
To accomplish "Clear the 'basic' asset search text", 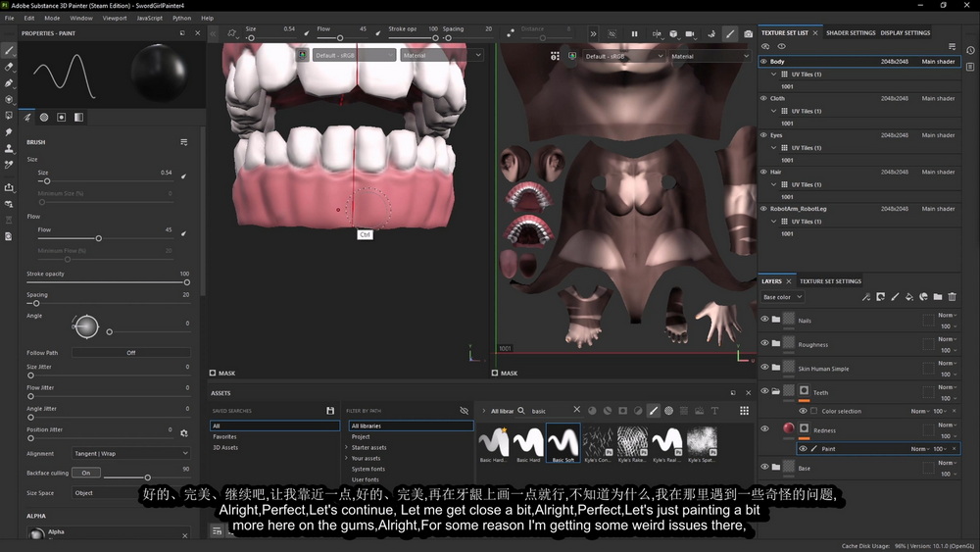I will [576, 410].
